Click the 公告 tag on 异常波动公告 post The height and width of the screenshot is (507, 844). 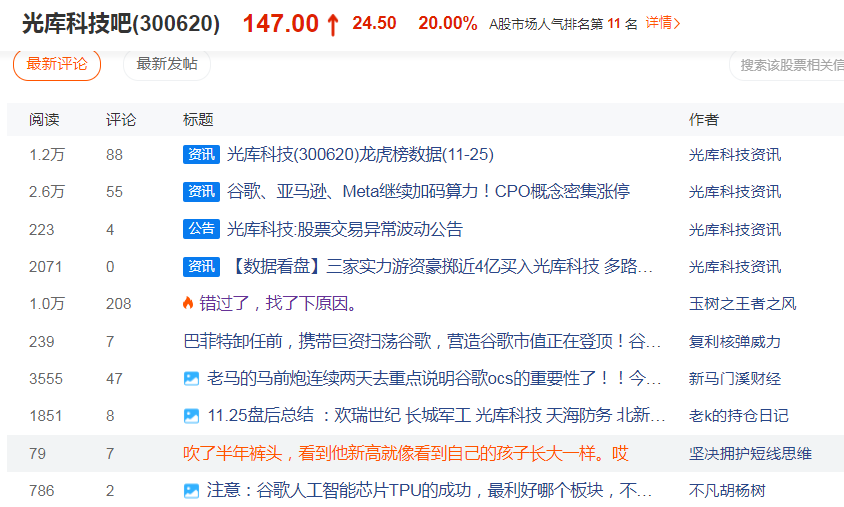pos(201,229)
